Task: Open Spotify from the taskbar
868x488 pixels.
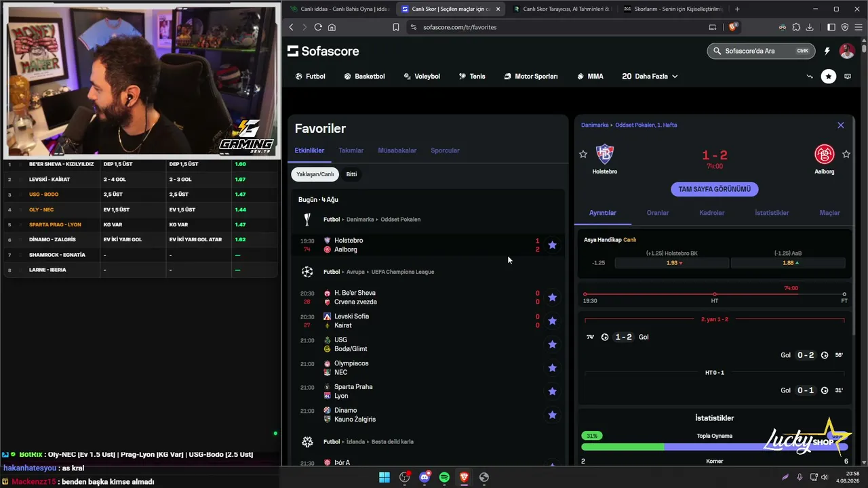Action: [444, 477]
